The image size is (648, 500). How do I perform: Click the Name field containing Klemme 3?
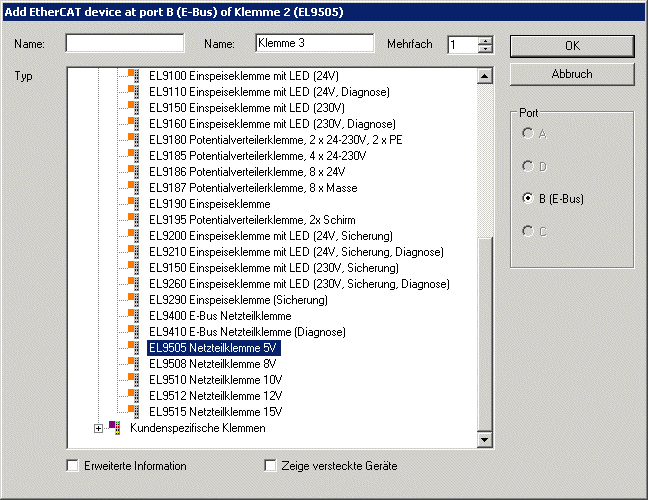pos(314,43)
